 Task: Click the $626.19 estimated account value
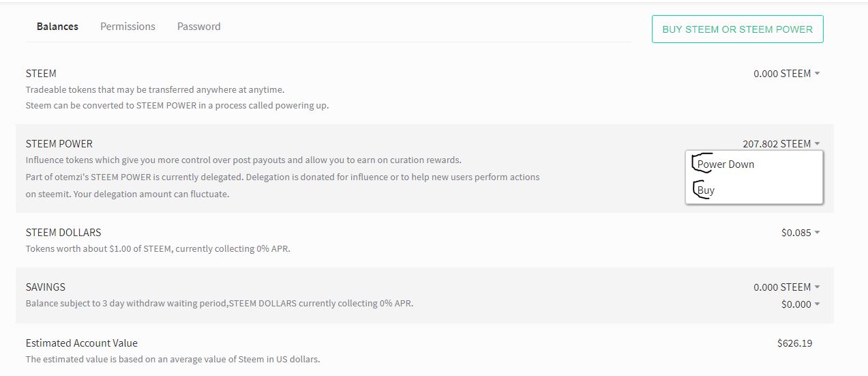tap(794, 343)
